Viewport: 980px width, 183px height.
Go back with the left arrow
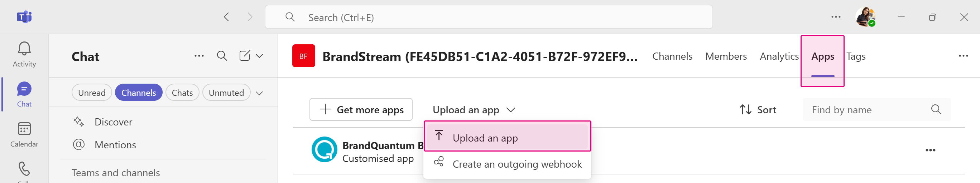pyautogui.click(x=226, y=17)
